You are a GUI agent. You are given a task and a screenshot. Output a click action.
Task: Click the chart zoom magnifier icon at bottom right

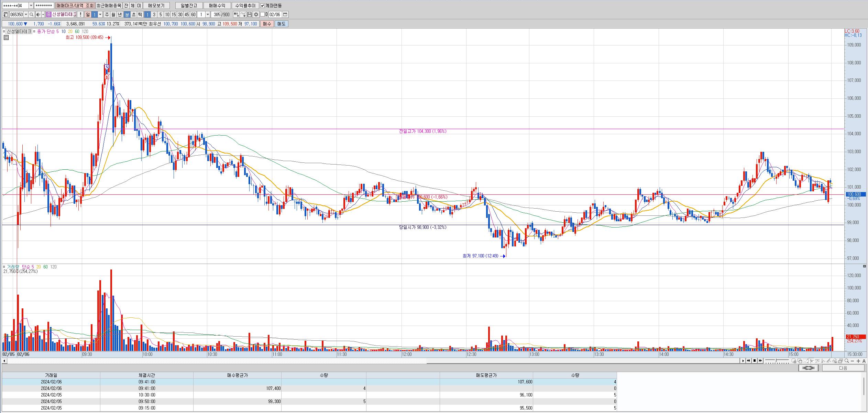click(x=847, y=361)
